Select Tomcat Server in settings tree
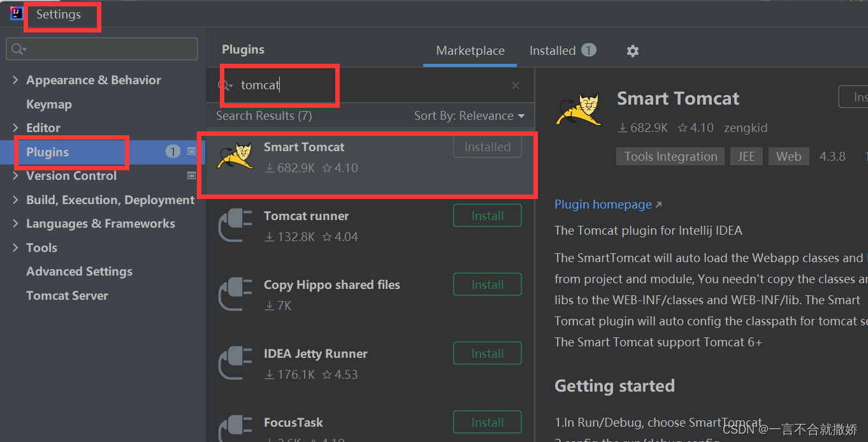The image size is (868, 442). click(x=67, y=296)
